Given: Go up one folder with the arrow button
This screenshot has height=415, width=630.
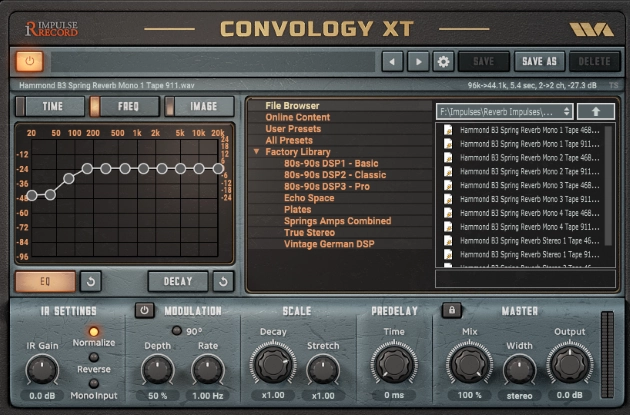Looking at the screenshot, I should click(596, 112).
